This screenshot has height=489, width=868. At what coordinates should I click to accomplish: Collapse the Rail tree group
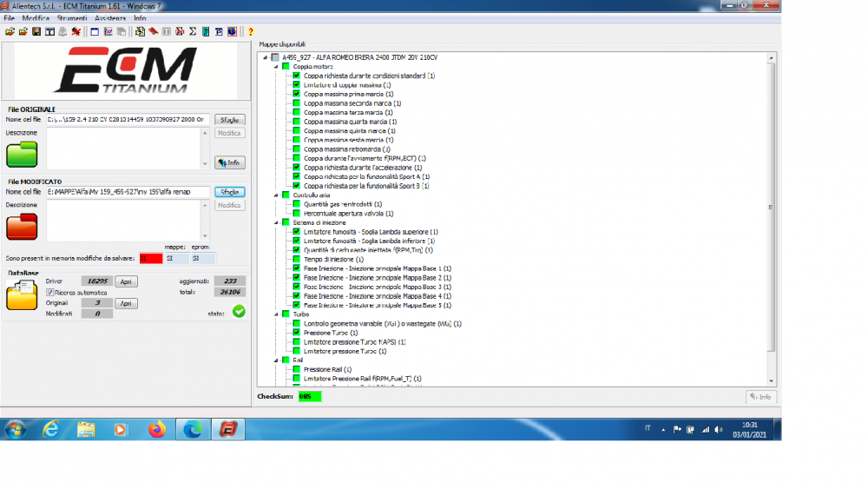click(x=276, y=360)
